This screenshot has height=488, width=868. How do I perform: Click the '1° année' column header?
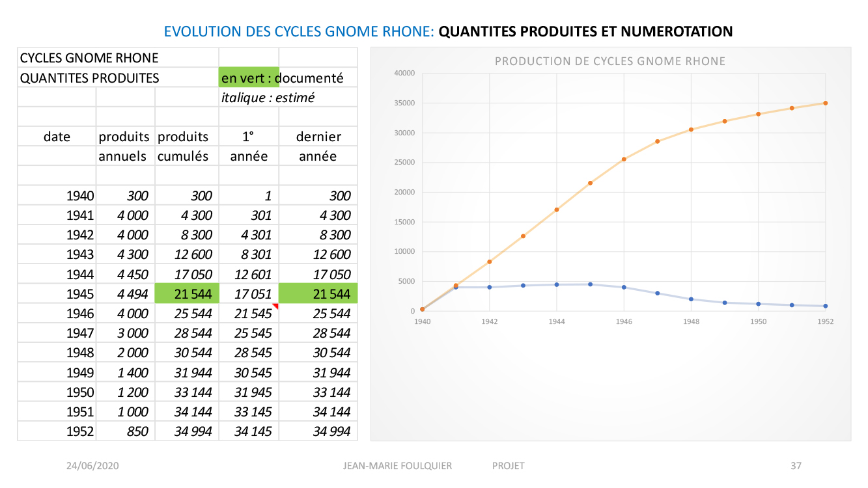pyautogui.click(x=249, y=146)
